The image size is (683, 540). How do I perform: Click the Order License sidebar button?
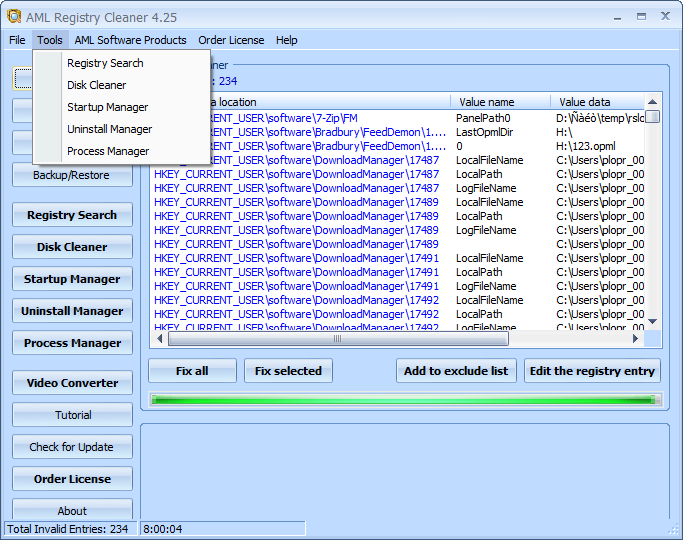72,479
